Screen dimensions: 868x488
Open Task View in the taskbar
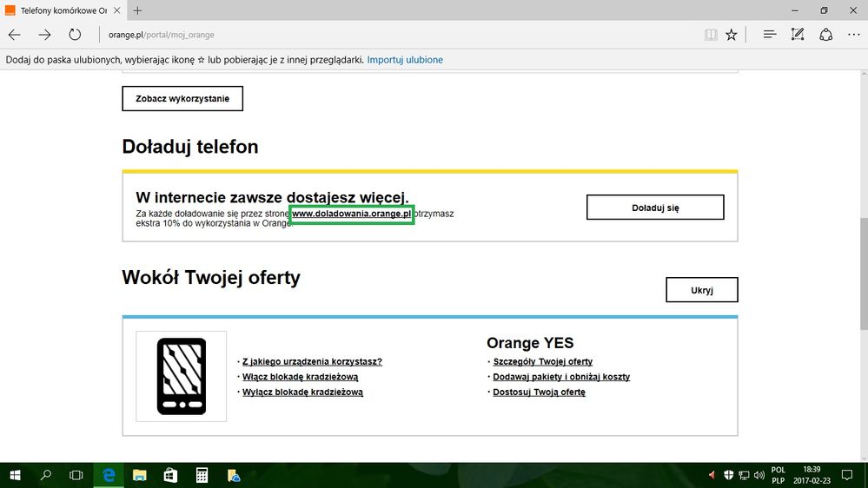[x=76, y=475]
